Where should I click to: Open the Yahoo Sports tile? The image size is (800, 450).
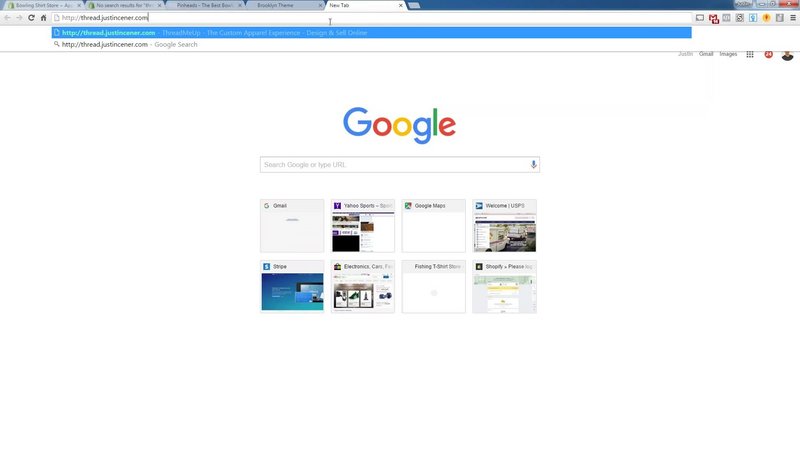pyautogui.click(x=363, y=226)
